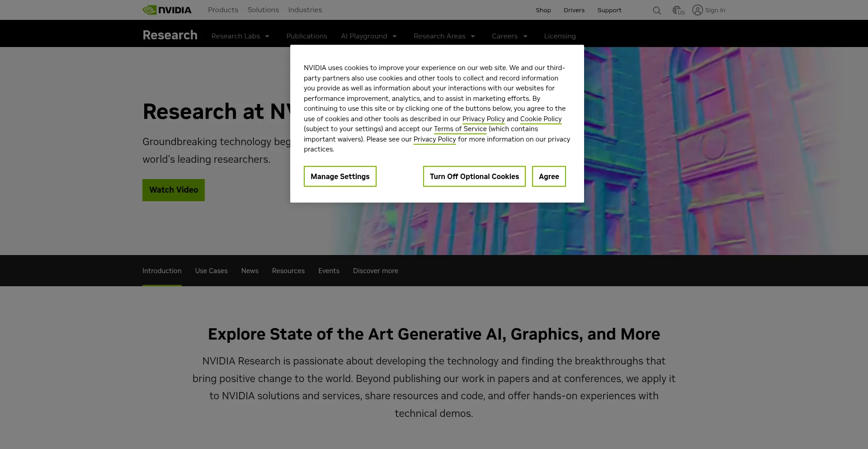This screenshot has width=868, height=449.
Task: Open the Industries menu
Action: click(305, 10)
